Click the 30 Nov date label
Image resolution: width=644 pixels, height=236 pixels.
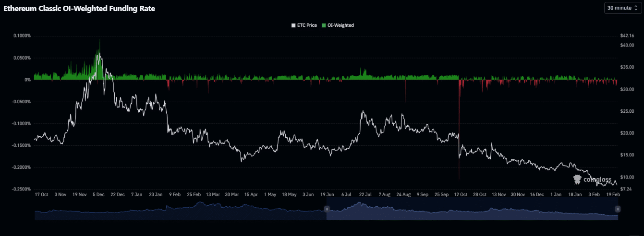pos(518,195)
